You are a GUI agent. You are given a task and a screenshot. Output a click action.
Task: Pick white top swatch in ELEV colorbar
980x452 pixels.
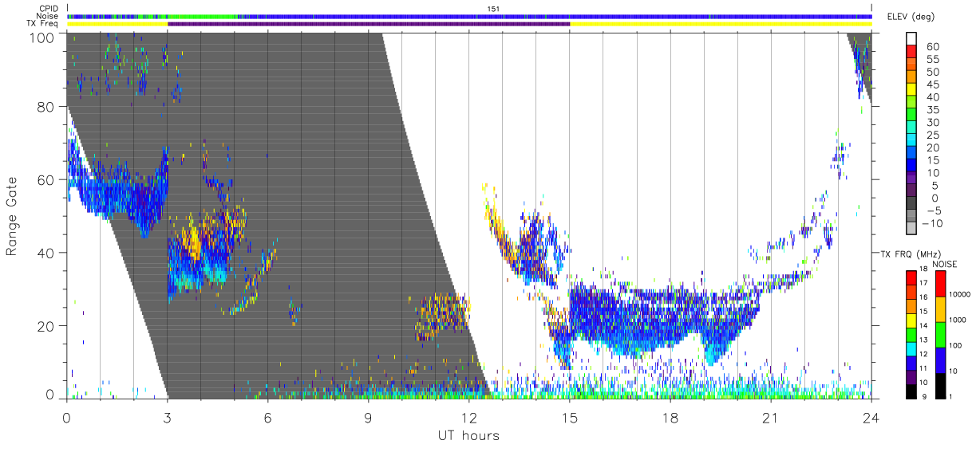[x=912, y=39]
